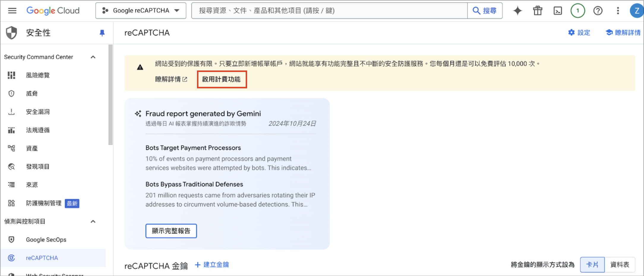Click the reCAPTCHA sidebar logo icon
This screenshot has width=644, height=276.
(x=11, y=258)
